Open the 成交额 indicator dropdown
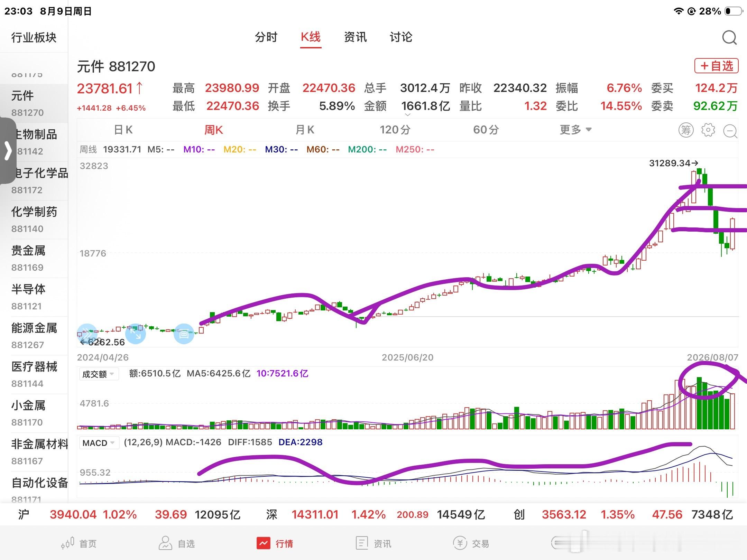 point(98,374)
